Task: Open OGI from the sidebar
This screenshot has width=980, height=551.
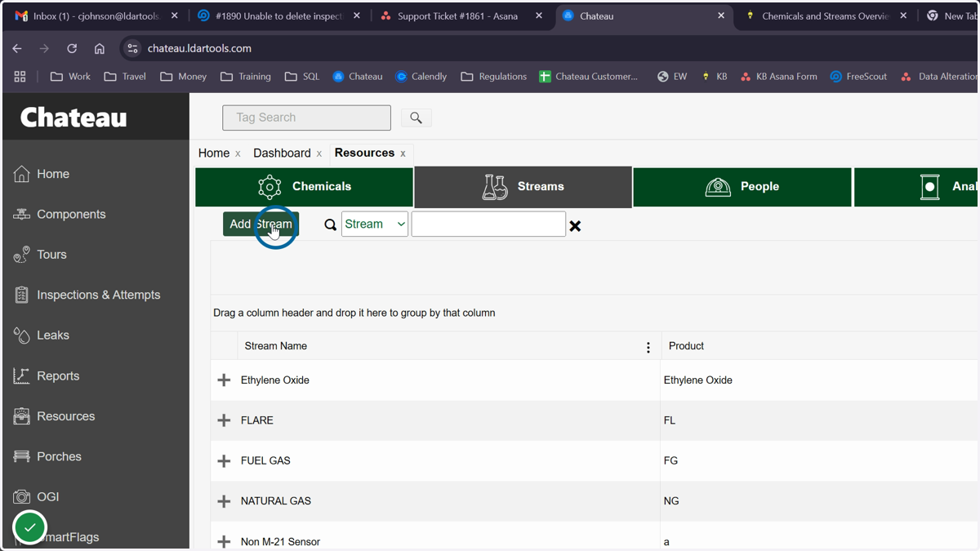Action: click(x=47, y=496)
